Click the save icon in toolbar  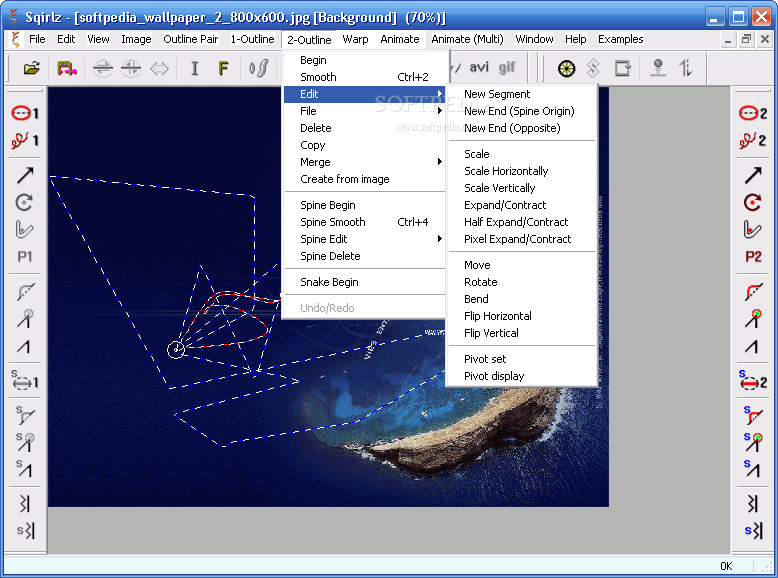(67, 68)
